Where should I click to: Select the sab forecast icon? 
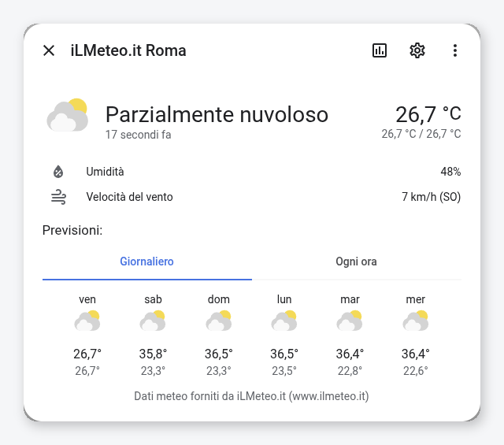click(x=153, y=321)
